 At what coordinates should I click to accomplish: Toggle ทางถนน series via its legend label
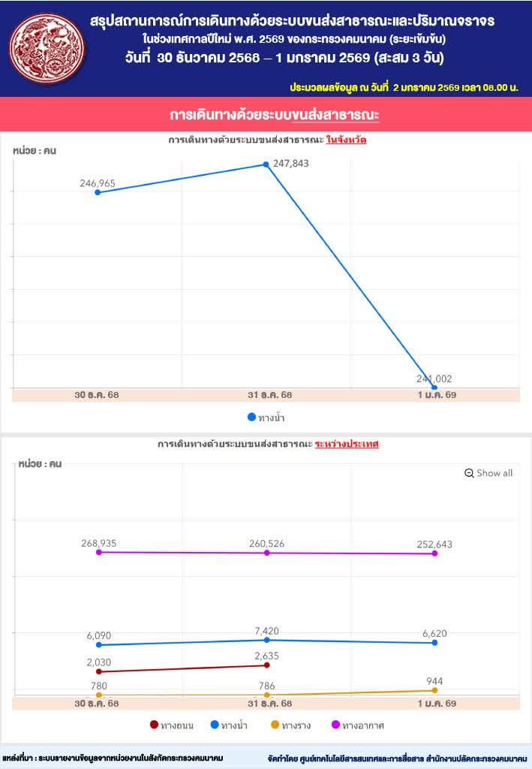tap(177, 725)
